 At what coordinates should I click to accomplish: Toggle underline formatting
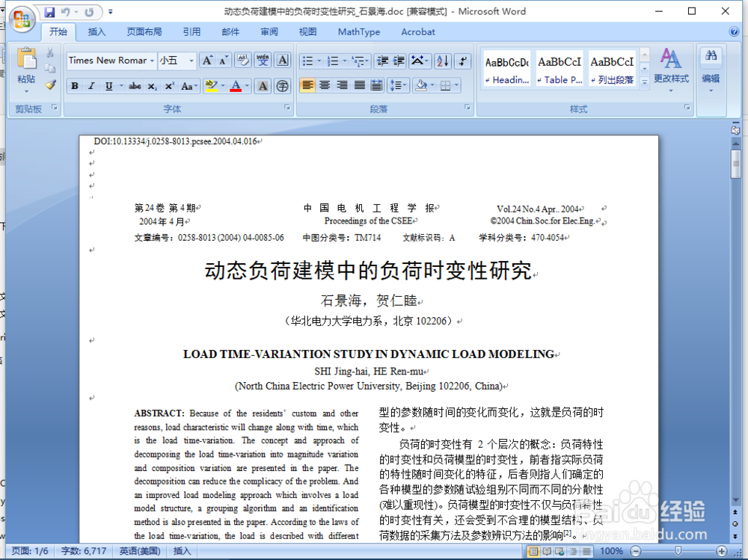(108, 86)
